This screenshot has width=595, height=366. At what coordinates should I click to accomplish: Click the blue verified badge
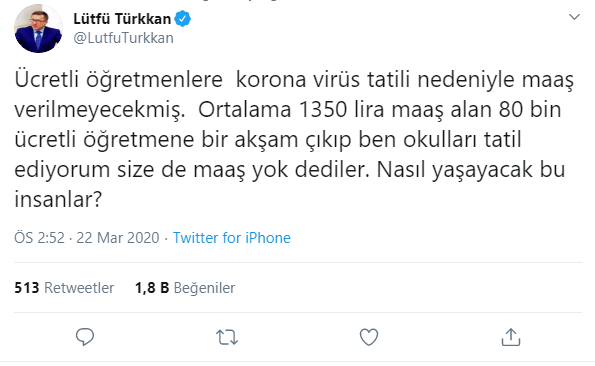(183, 19)
